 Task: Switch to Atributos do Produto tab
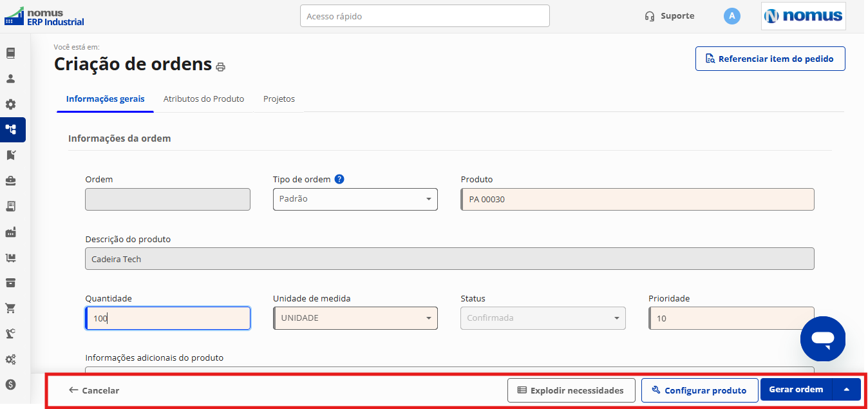tap(203, 99)
